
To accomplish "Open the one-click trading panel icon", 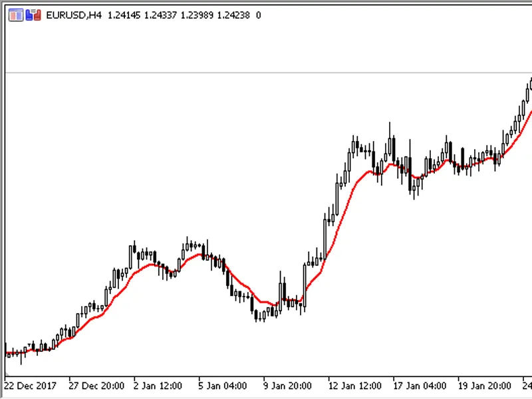I will click(16, 15).
